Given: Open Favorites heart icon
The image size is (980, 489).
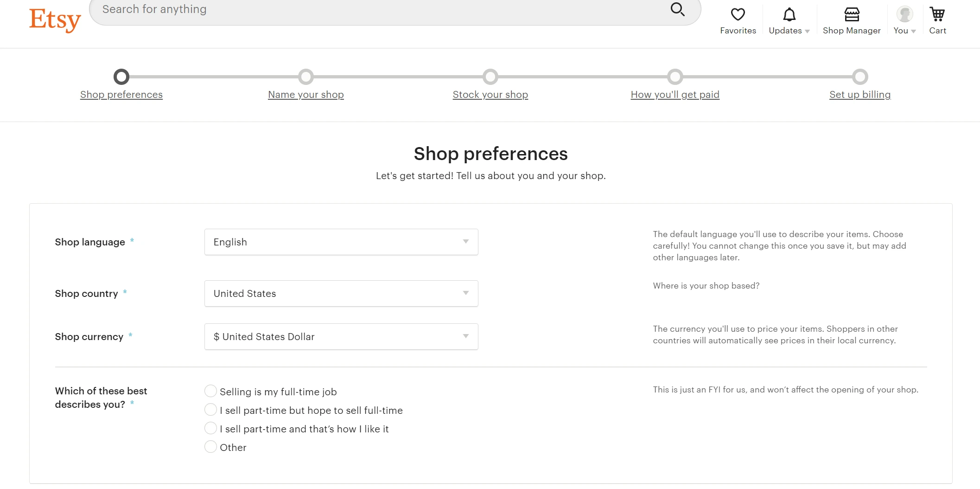Looking at the screenshot, I should (x=738, y=15).
